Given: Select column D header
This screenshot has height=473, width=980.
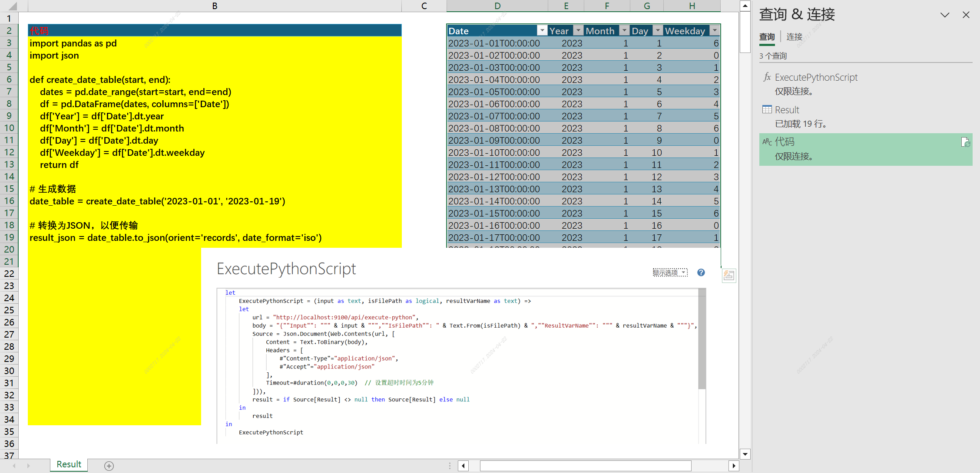Looking at the screenshot, I should click(x=497, y=6).
